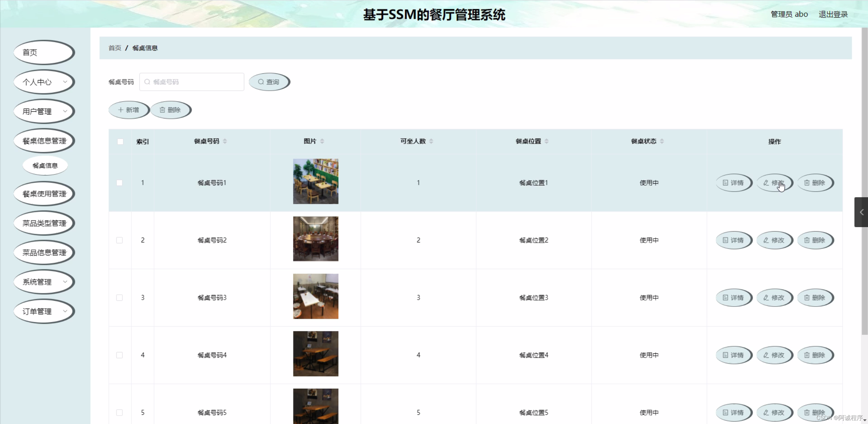
Task: Click sort arrows on 可坐人数 column
Action: pos(432,141)
